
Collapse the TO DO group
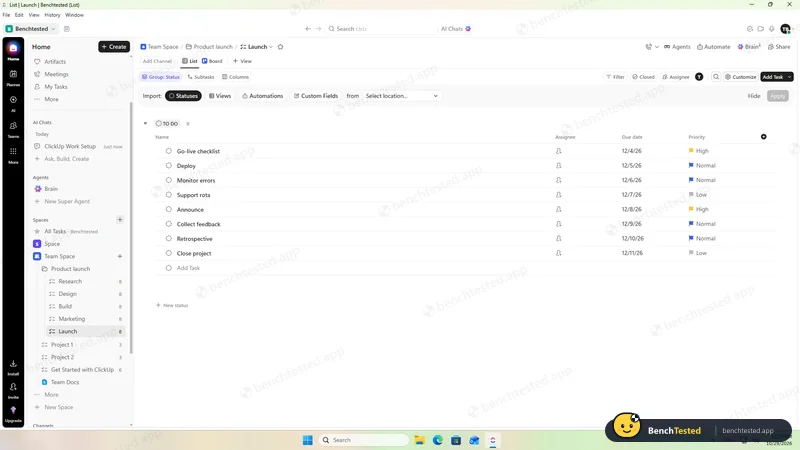click(x=145, y=123)
